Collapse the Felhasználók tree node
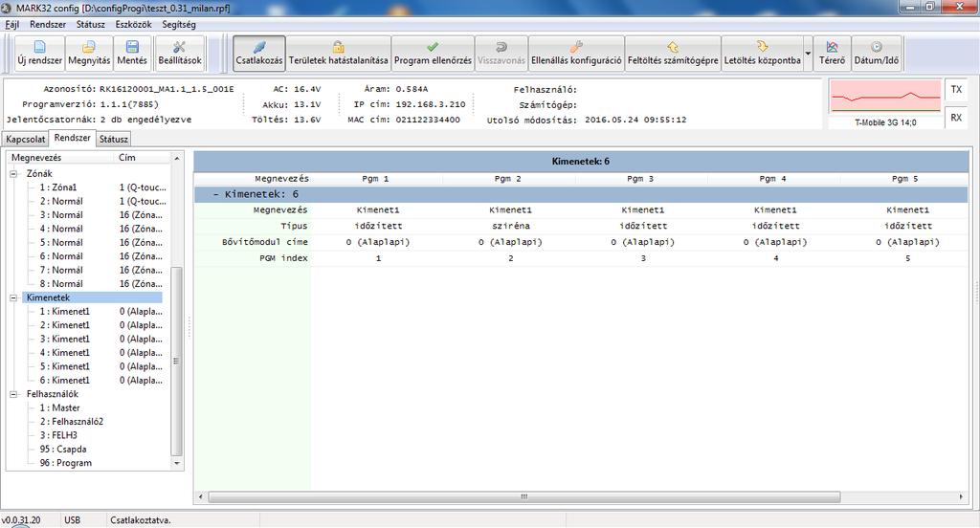 pos(13,394)
